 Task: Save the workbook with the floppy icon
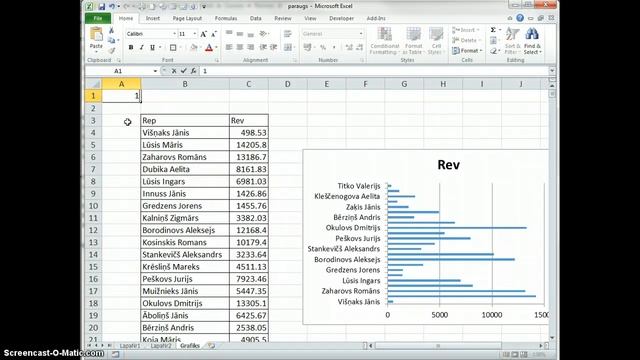pyautogui.click(x=101, y=6)
